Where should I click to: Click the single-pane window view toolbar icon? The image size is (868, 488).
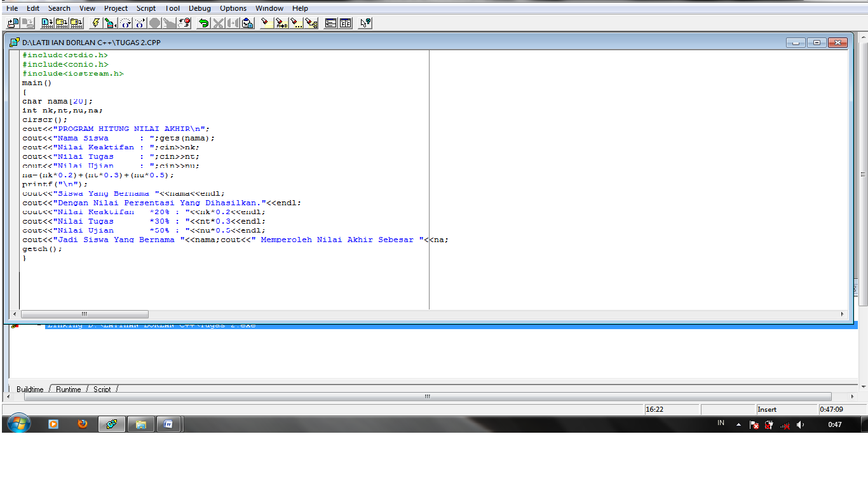(x=330, y=23)
